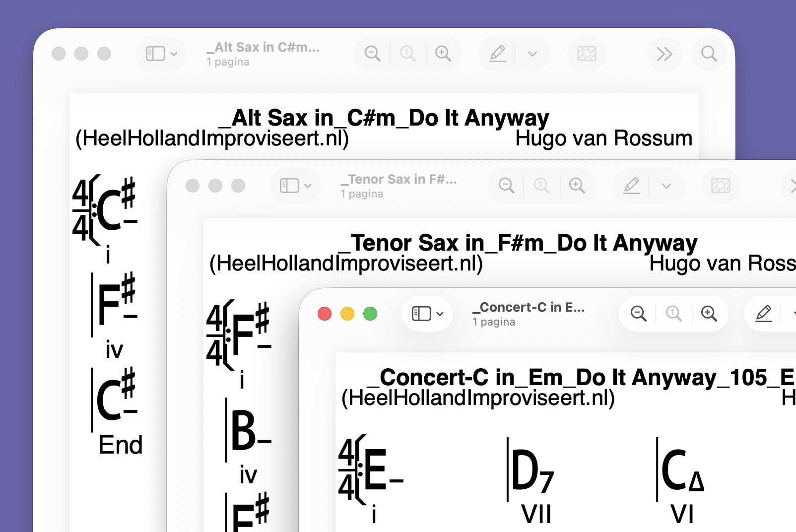Screen dimensions: 796x532
Task: Click the _Concert-C in E window title
Action: pyautogui.click(x=529, y=307)
